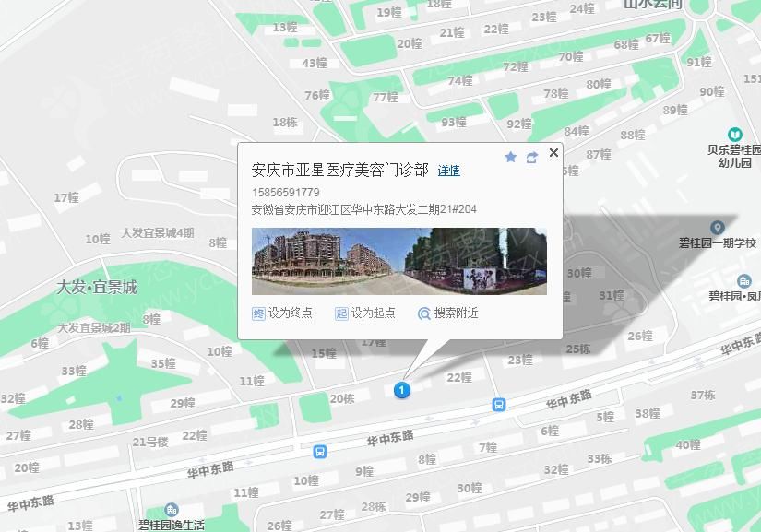The height and width of the screenshot is (532, 761).
Task: Click 搜索附近 to search nearby
Action: pos(448,313)
